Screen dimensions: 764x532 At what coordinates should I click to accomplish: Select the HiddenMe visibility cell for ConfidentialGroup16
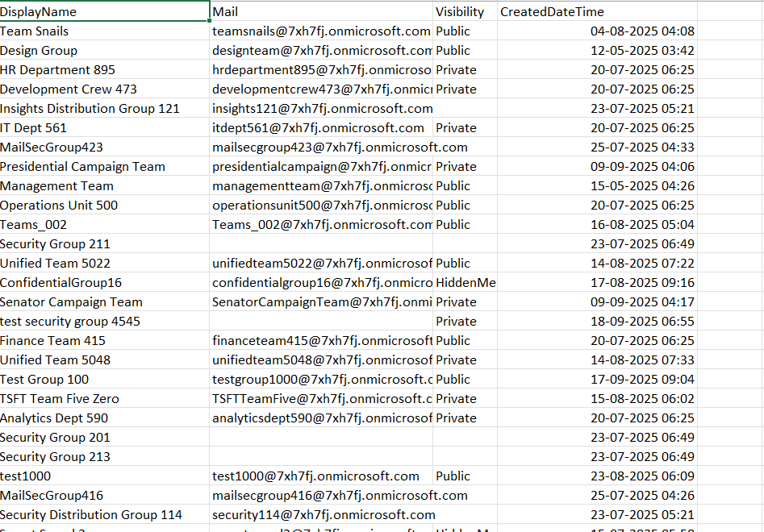pos(465,283)
